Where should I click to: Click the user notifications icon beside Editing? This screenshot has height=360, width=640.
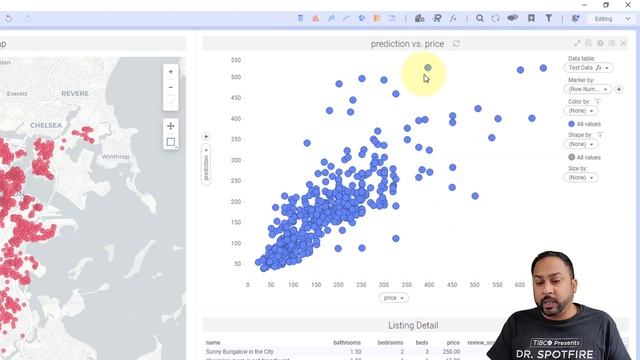576,18
